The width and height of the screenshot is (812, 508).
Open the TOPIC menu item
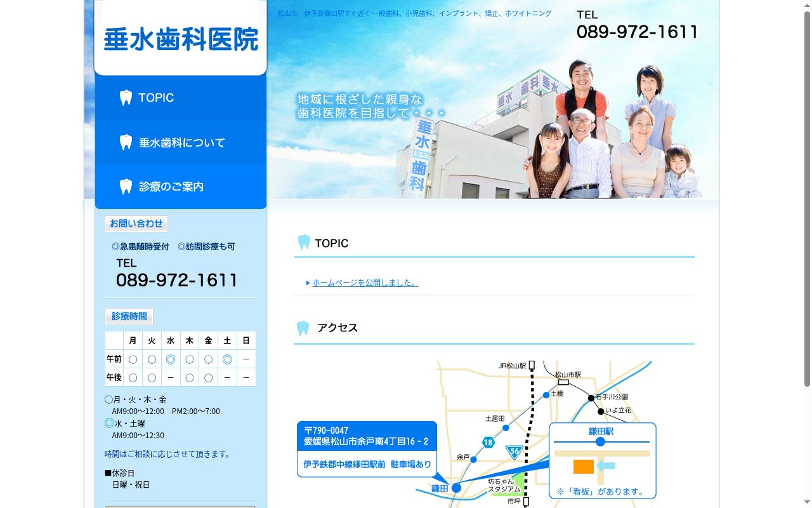pyautogui.click(x=181, y=98)
